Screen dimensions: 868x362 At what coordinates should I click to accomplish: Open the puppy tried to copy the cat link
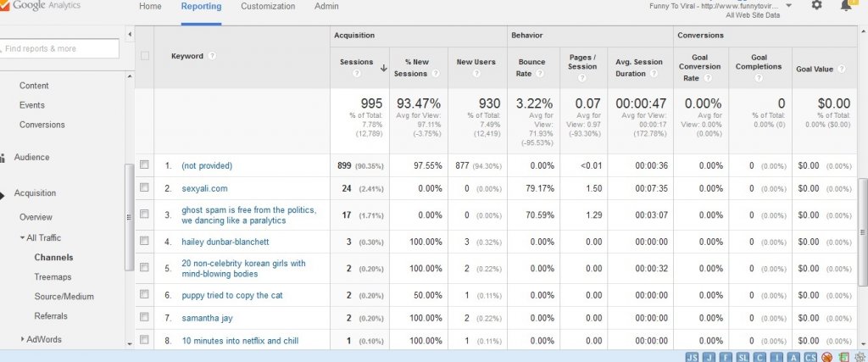tap(232, 296)
